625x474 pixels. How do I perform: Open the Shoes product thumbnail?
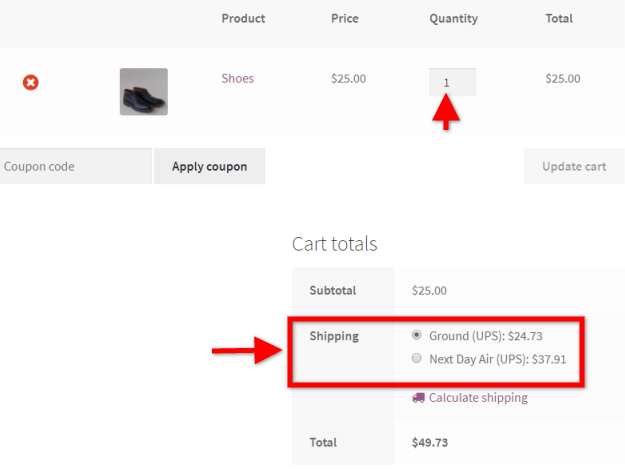(144, 92)
